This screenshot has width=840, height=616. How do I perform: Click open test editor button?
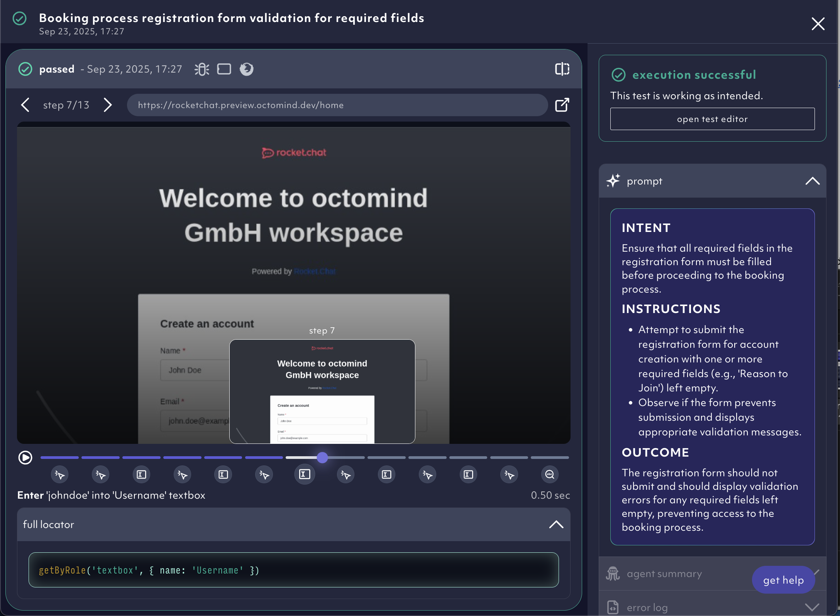coord(712,119)
